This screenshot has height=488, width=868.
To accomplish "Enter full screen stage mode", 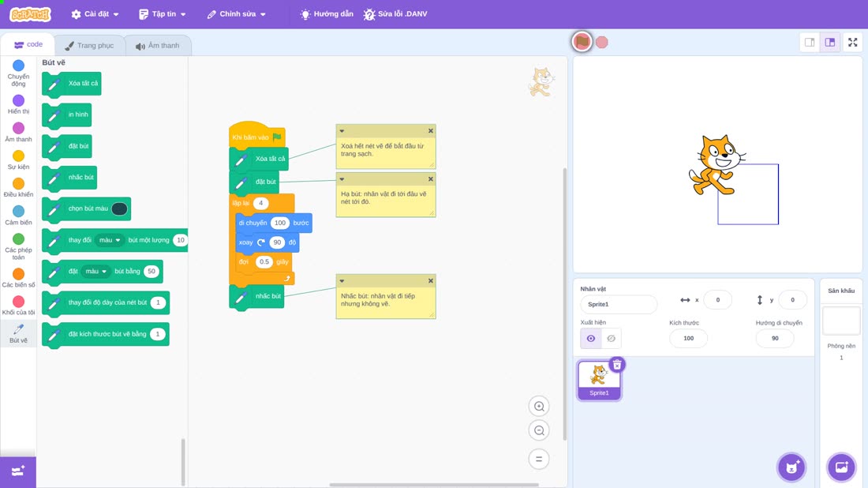I will pyautogui.click(x=852, y=42).
